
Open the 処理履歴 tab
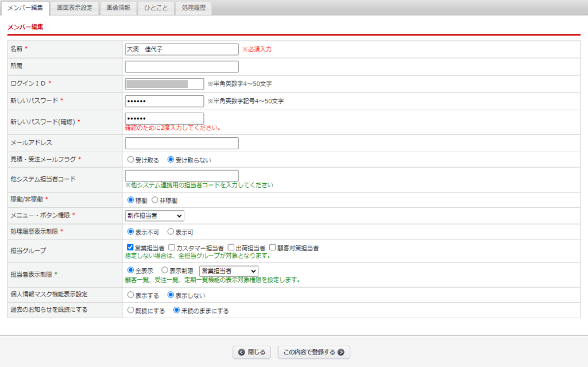tap(194, 8)
